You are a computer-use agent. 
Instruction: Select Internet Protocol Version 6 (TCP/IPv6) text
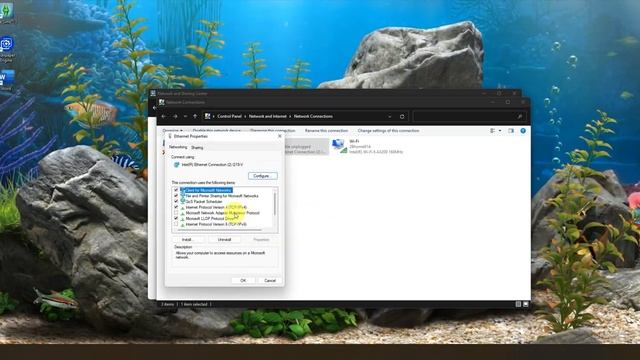[x=216, y=224]
